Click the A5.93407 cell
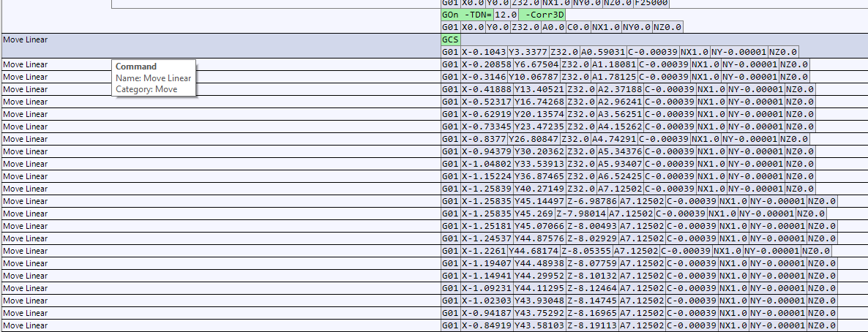This screenshot has width=868, height=332. [x=619, y=164]
